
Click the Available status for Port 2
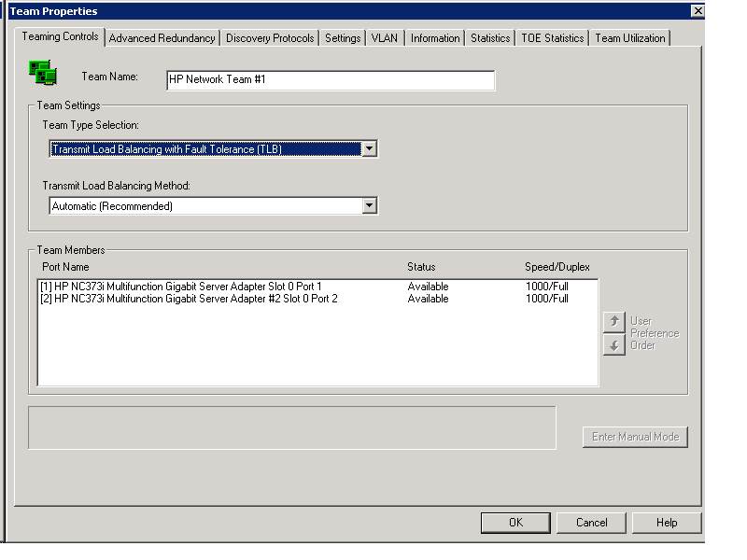pos(428,299)
